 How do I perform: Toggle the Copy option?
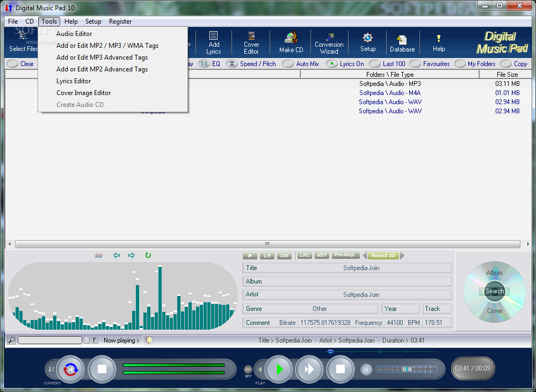coord(514,64)
